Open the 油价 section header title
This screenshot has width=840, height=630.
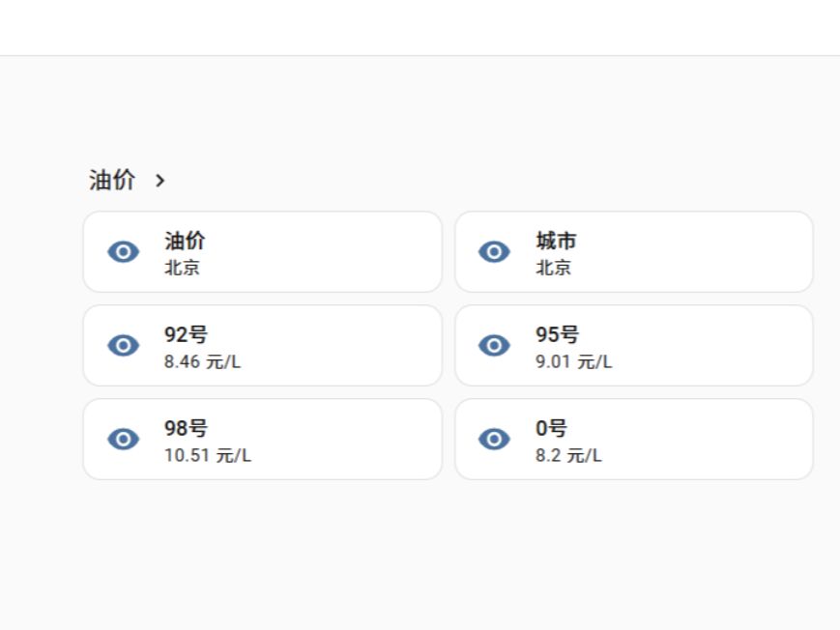112,181
